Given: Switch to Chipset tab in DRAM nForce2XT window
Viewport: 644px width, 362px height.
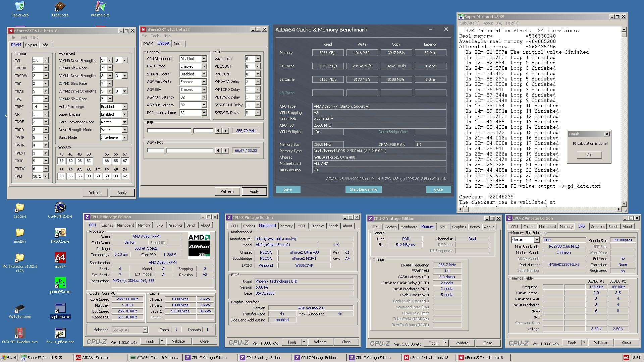Looking at the screenshot, I should tap(31, 45).
